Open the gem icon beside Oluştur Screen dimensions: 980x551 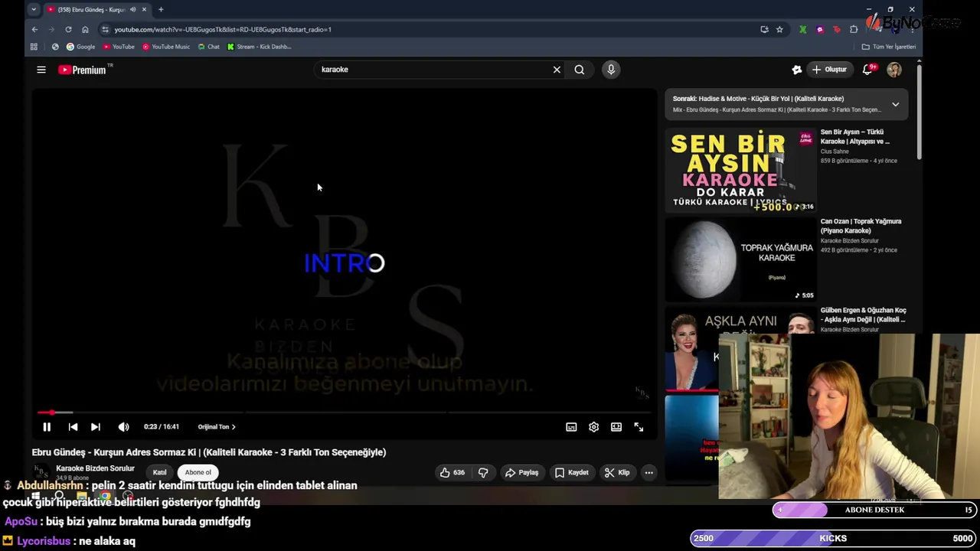coord(797,70)
